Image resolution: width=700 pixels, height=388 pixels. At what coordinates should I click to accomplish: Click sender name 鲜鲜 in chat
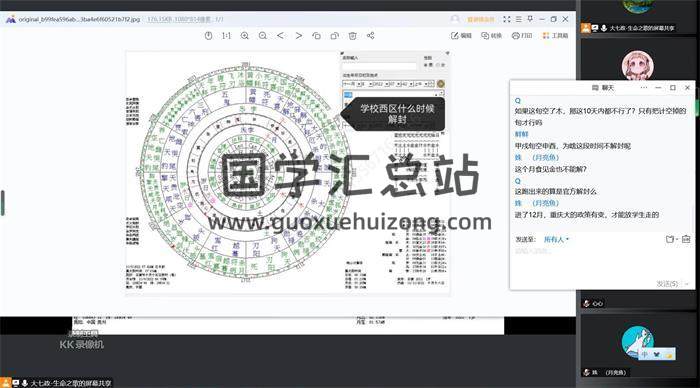point(521,134)
